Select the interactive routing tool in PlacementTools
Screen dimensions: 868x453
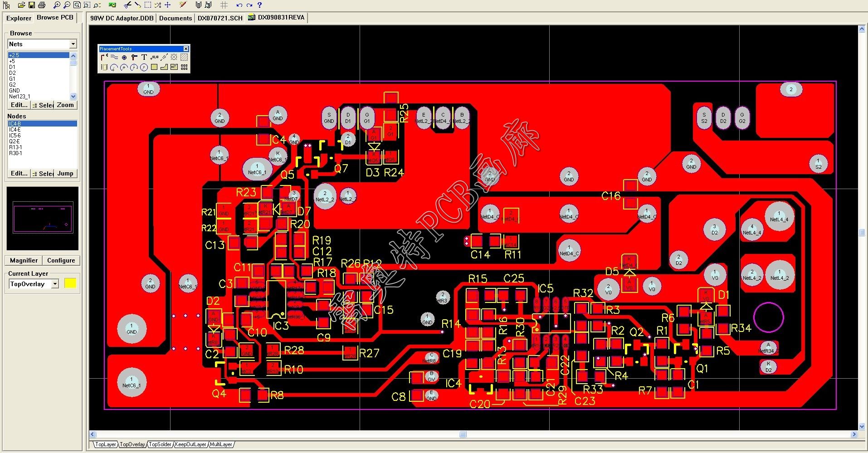coord(104,57)
